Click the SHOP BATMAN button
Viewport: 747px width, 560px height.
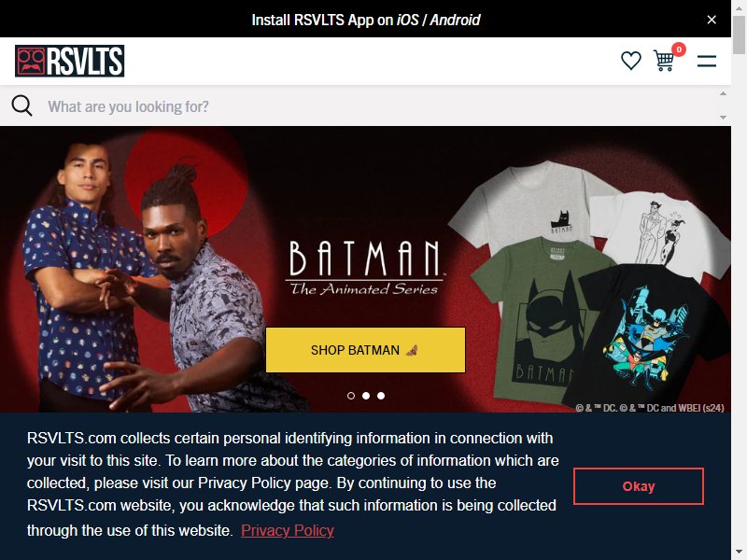(x=365, y=350)
